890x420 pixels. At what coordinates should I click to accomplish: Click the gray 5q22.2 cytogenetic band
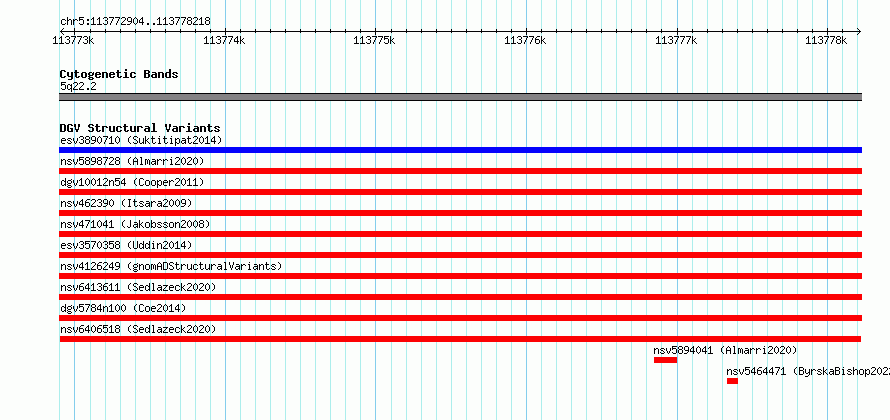click(460, 97)
